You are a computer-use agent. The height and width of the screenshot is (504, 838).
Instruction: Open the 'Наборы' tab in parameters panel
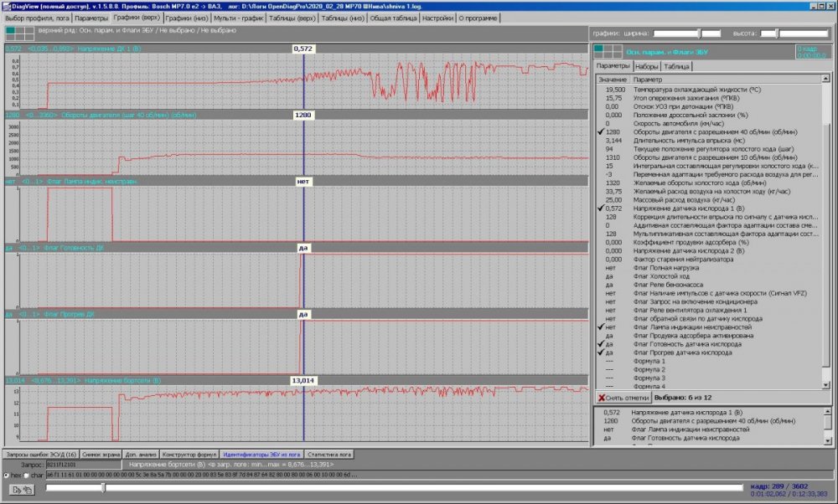tap(646, 66)
